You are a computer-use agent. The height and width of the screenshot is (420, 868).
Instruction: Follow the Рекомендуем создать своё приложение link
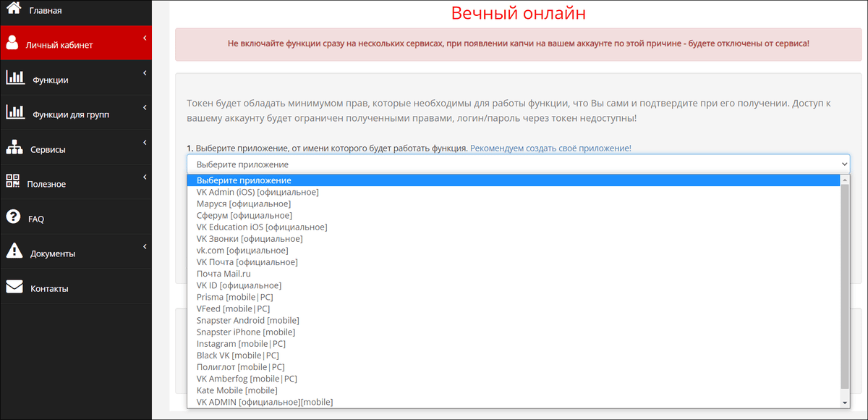[x=550, y=148]
